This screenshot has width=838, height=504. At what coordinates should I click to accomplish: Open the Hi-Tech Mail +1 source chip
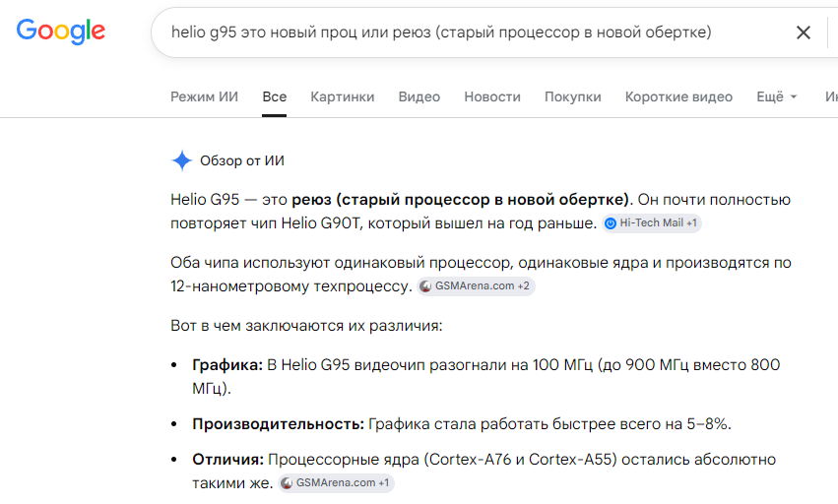[652, 222]
